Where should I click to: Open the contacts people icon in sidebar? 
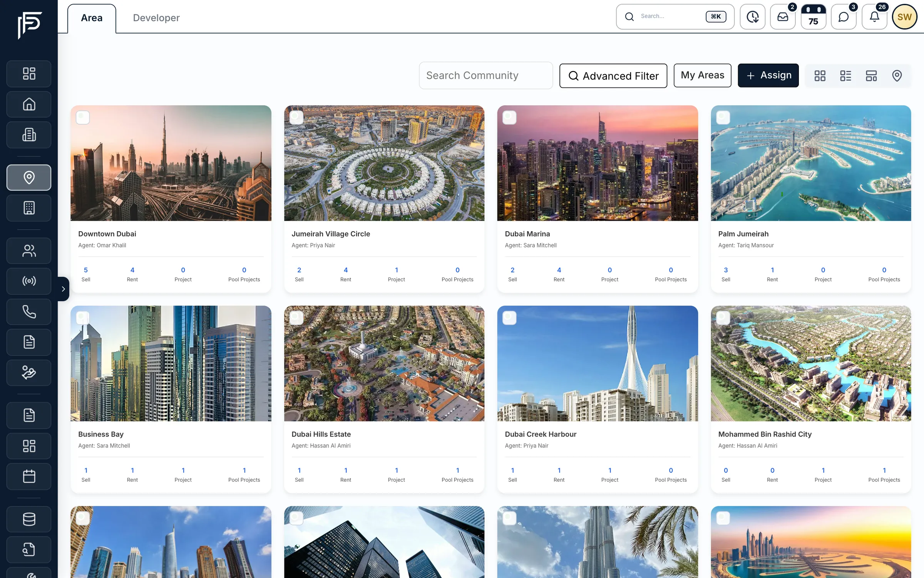pos(29,251)
